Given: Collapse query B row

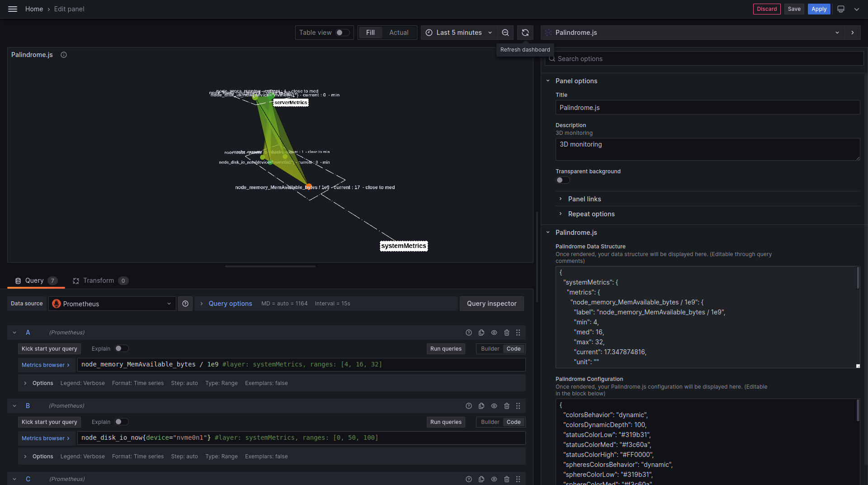Looking at the screenshot, I should (x=14, y=406).
